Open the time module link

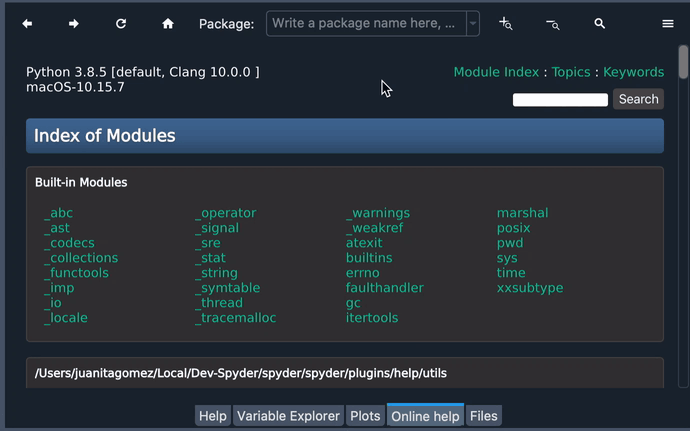511,273
